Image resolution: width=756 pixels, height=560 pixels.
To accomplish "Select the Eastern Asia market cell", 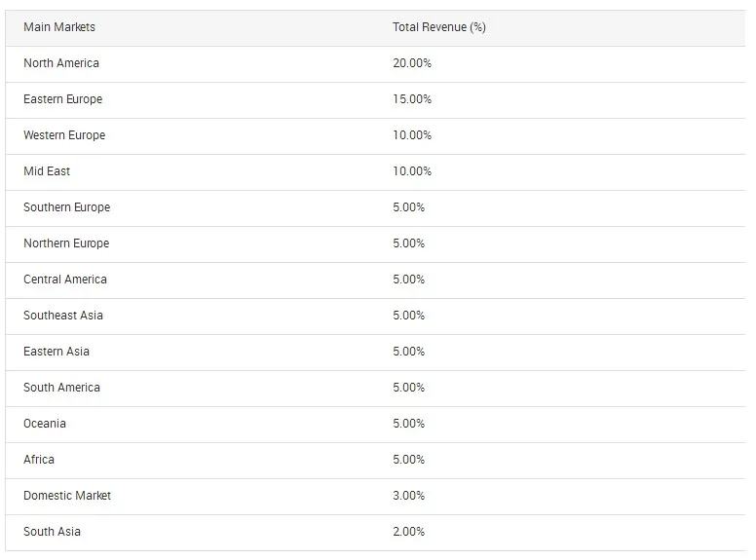I will tap(57, 352).
